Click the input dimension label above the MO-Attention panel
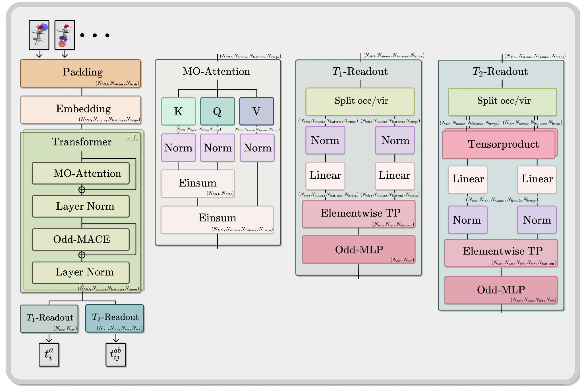The height and width of the screenshot is (392, 580). point(250,56)
